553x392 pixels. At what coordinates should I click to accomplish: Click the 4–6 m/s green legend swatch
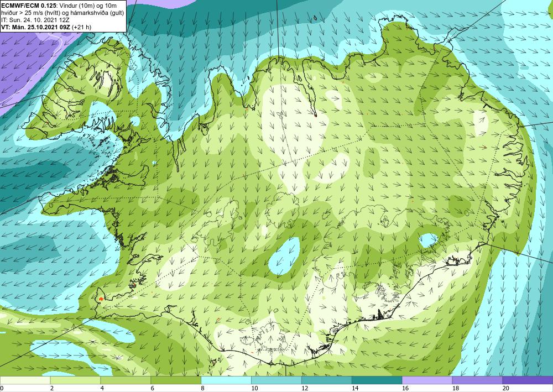(x=126, y=380)
